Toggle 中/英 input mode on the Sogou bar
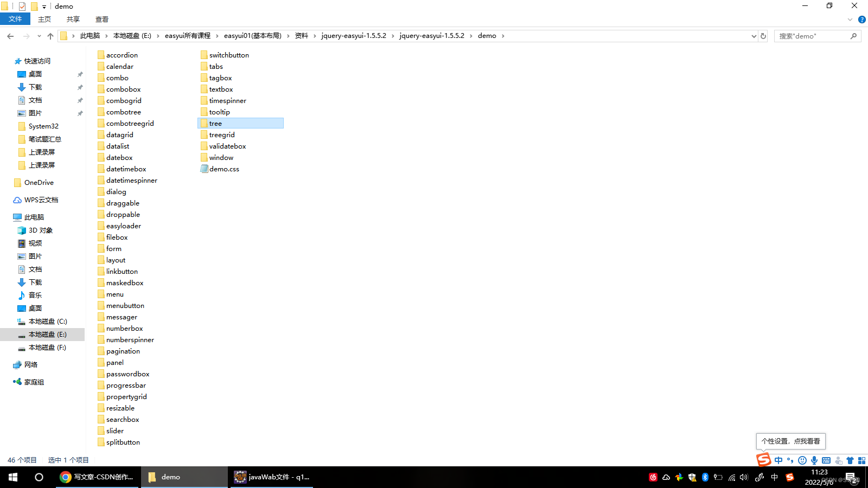This screenshot has height=488, width=868. [x=778, y=460]
